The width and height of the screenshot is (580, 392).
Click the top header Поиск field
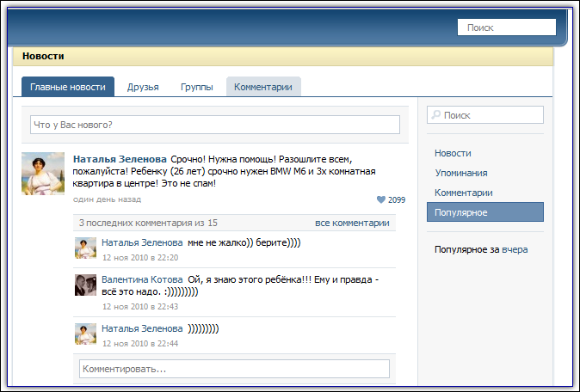pyautogui.click(x=506, y=28)
